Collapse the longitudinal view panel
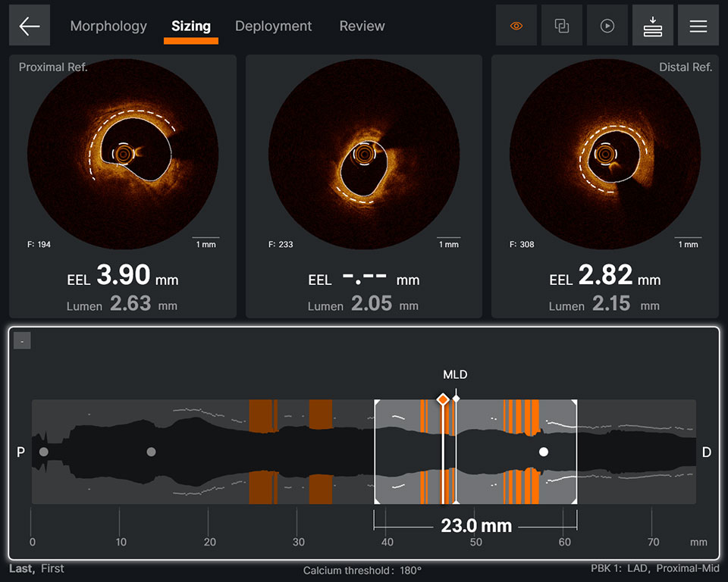The width and height of the screenshot is (728, 582). click(22, 339)
